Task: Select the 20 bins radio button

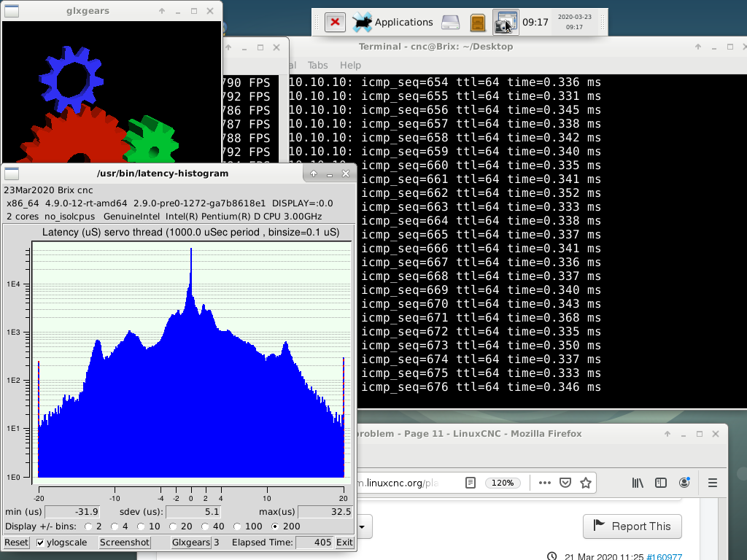Action: tap(174, 526)
